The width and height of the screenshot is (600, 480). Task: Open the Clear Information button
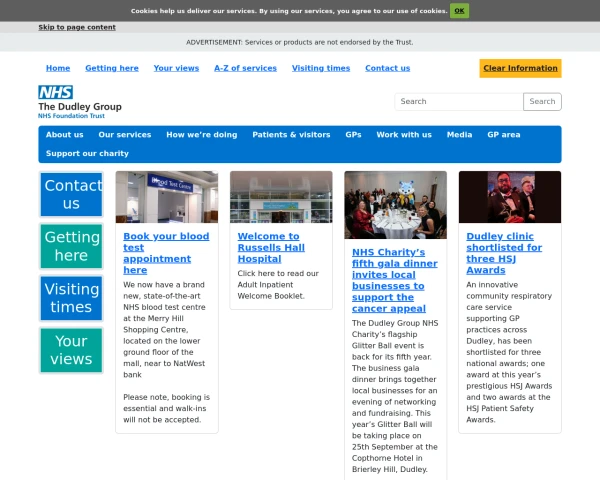coord(520,68)
